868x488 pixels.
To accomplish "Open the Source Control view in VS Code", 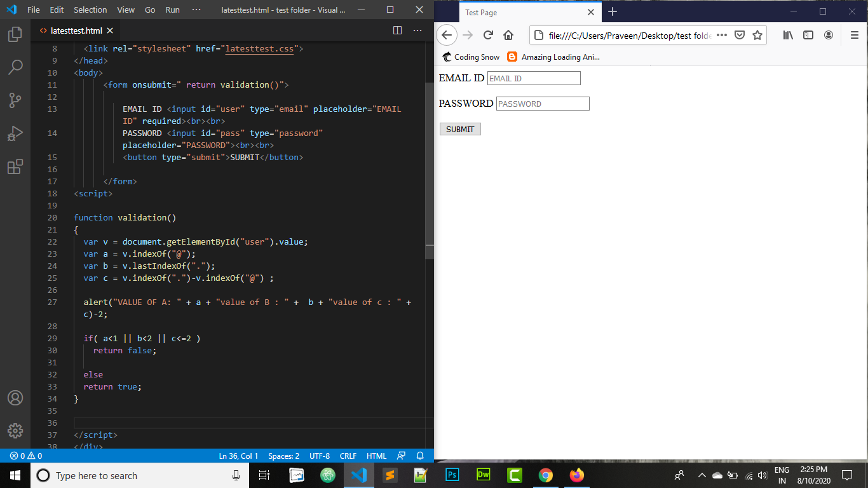I will [15, 100].
